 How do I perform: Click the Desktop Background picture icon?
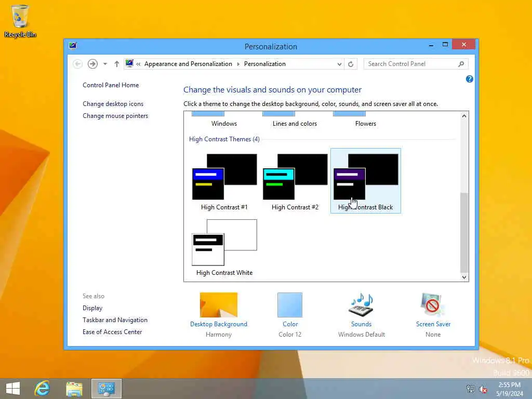tap(219, 304)
